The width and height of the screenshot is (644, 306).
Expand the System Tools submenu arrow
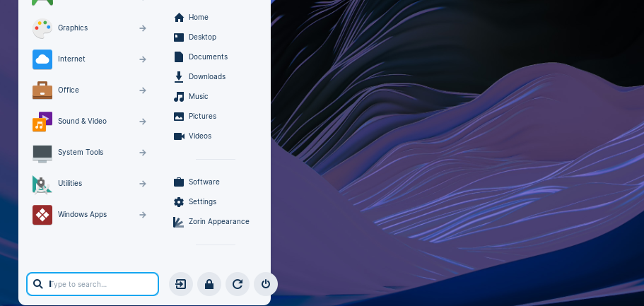point(143,153)
